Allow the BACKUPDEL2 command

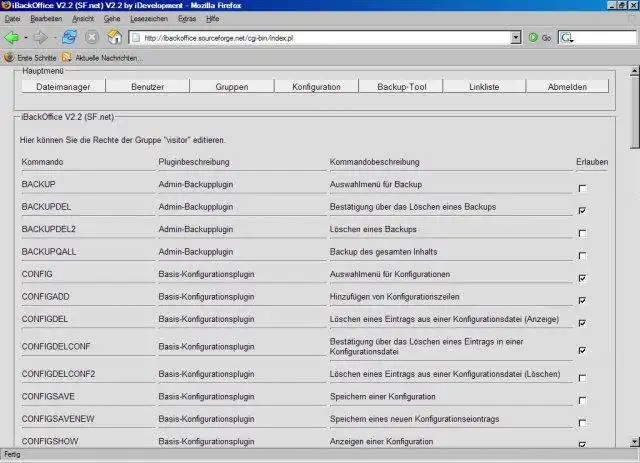(582, 233)
